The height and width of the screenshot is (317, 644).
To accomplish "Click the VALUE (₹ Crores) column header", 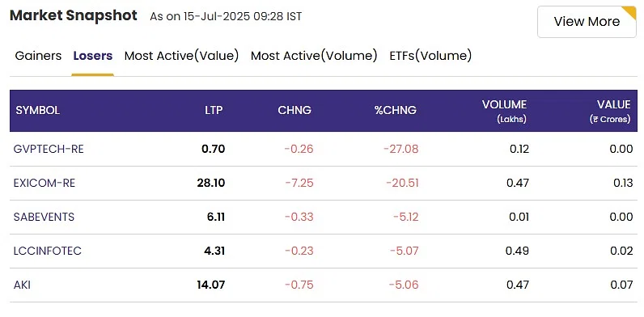I will [x=610, y=111].
